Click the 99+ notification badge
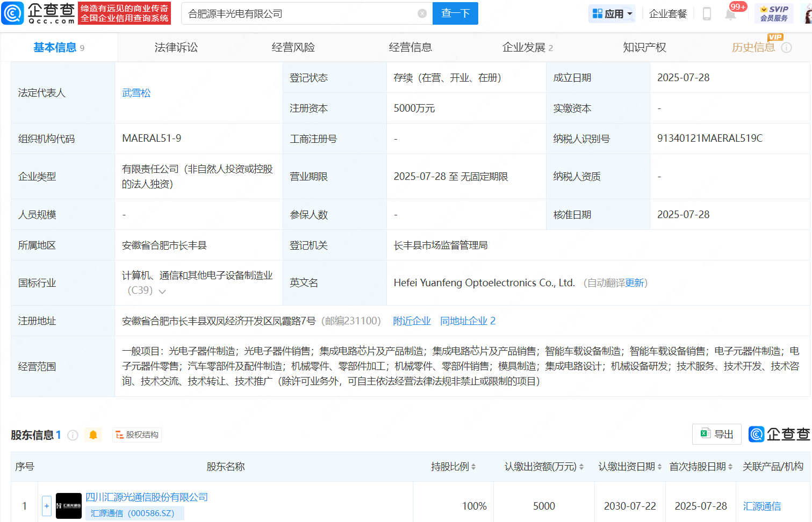 click(x=738, y=6)
